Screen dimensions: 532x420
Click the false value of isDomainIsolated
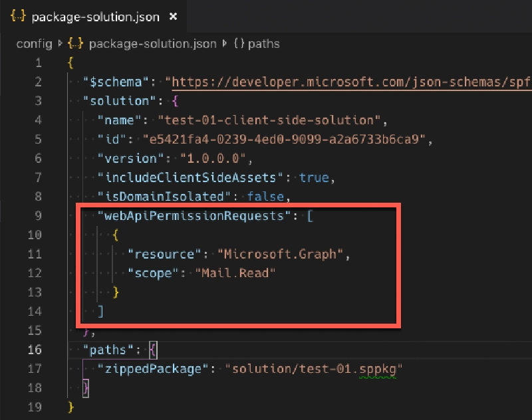click(265, 197)
